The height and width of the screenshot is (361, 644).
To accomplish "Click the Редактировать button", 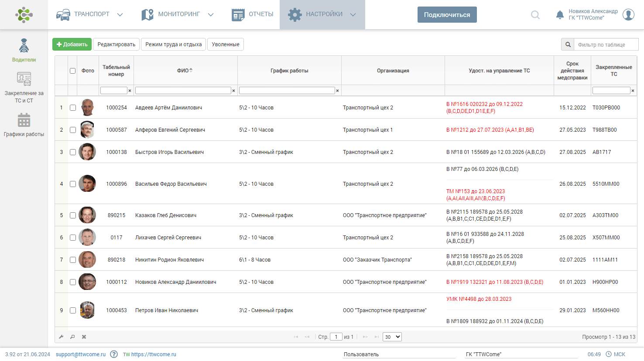I will [x=116, y=44].
